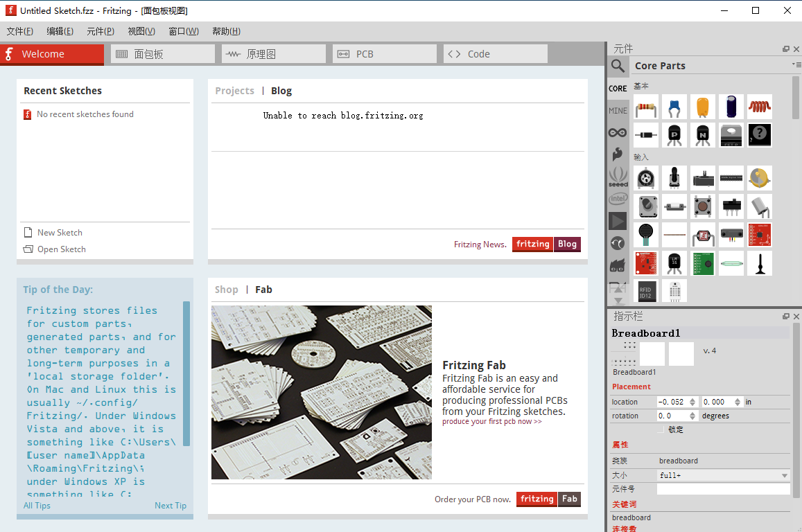Show the Projects section
802x532 pixels.
234,91
